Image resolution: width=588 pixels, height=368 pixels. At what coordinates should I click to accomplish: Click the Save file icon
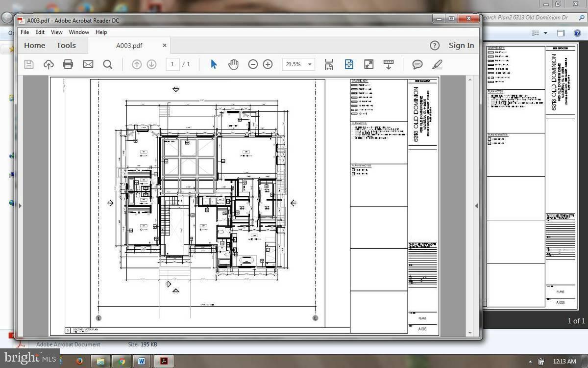29,64
